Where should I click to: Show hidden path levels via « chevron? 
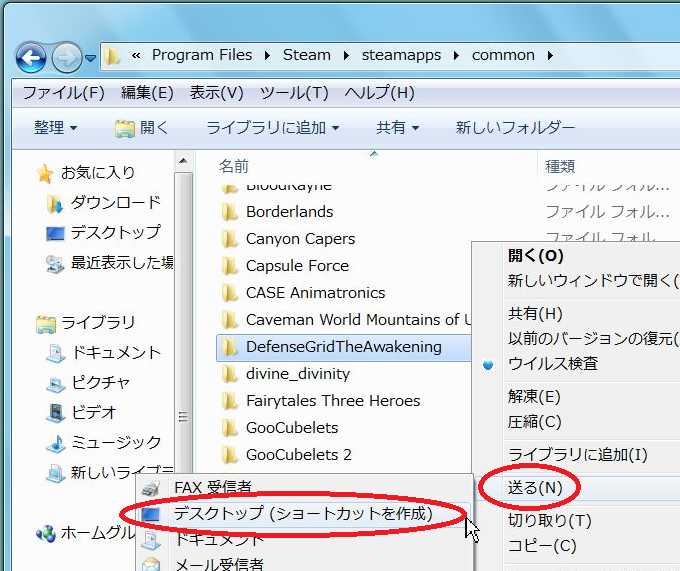click(x=136, y=55)
